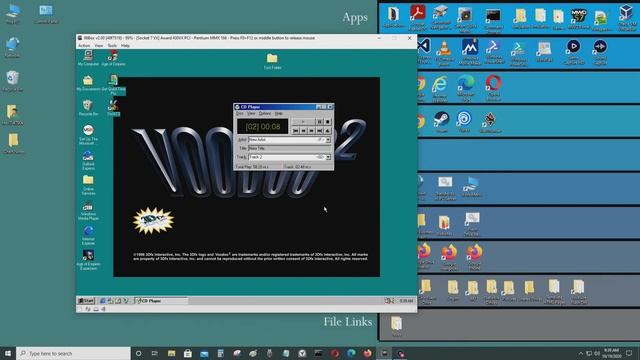Screen dimensions: 640x360
Task: Open File Explorer from Windows taskbar
Action: coord(171,353)
